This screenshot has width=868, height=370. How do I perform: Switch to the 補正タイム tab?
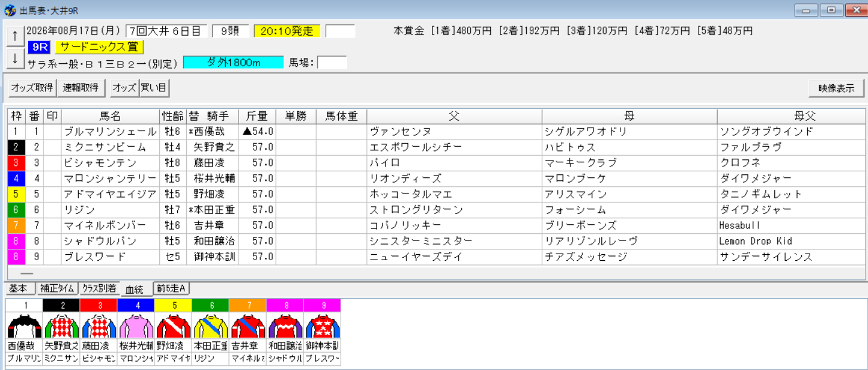57,288
